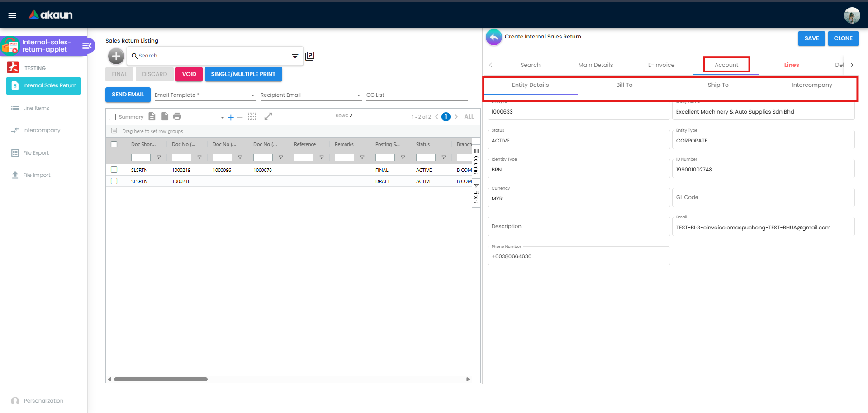This screenshot has width=868, height=413.
Task: Toggle the Summary checkbox
Action: pyautogui.click(x=112, y=116)
